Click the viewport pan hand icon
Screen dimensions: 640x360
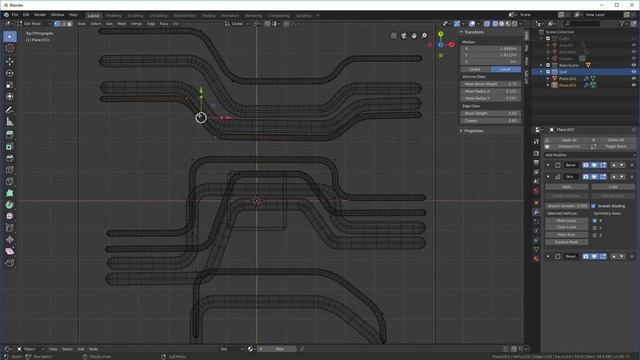[x=414, y=36]
